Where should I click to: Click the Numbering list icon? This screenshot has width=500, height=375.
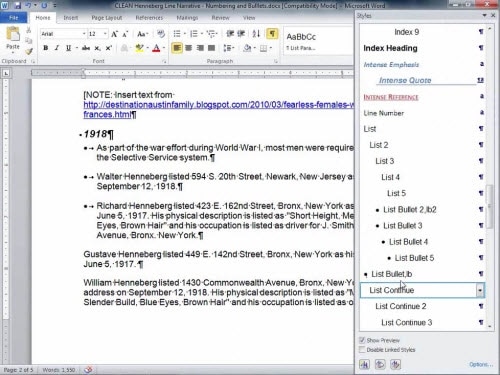click(x=194, y=34)
